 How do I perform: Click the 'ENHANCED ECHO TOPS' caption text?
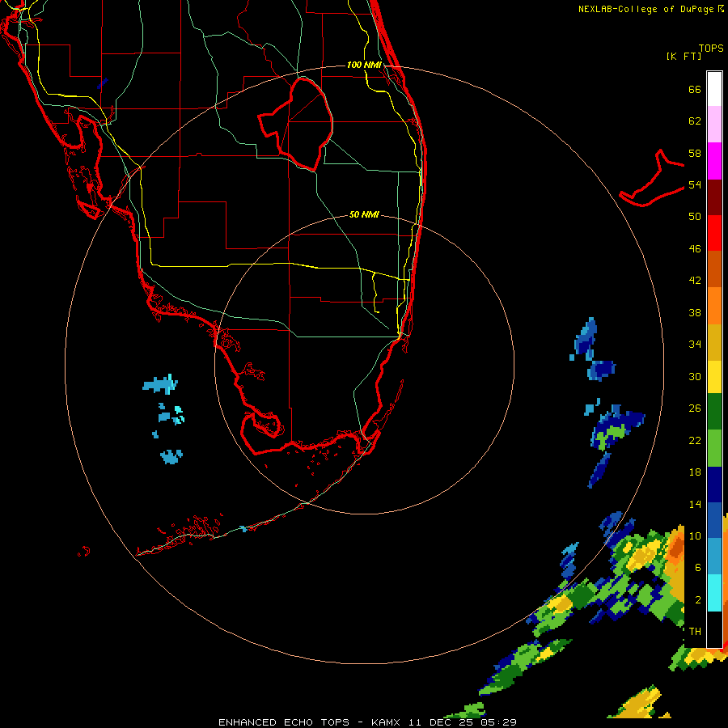click(x=284, y=722)
